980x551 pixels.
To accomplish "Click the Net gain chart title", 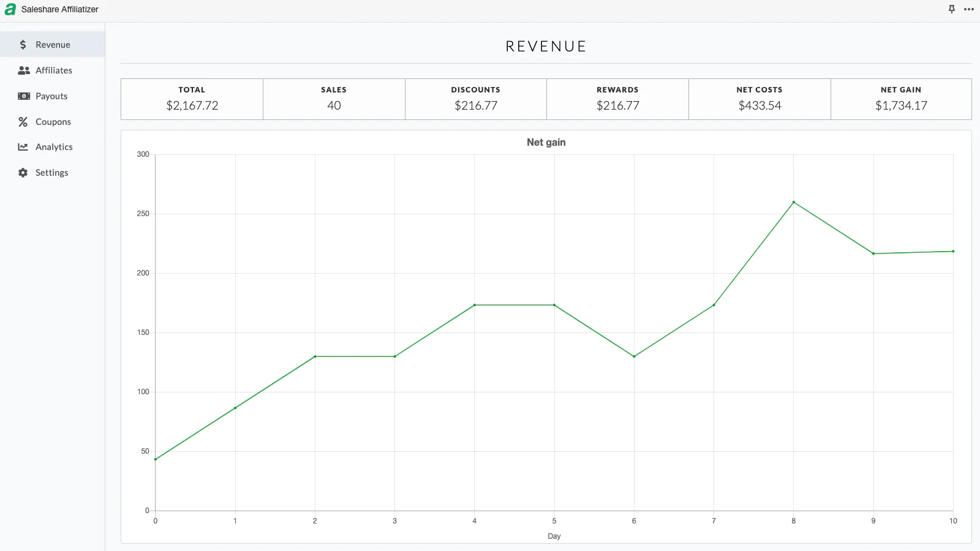I will pyautogui.click(x=546, y=142).
